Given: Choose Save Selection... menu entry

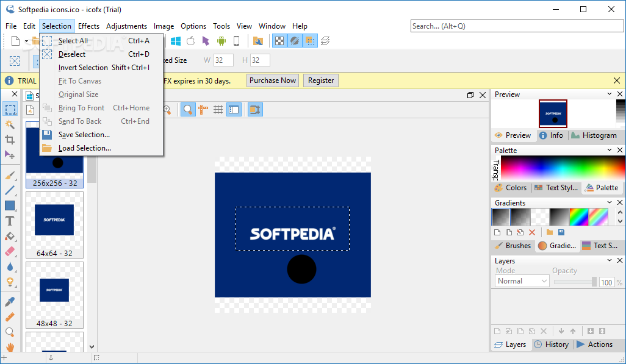Looking at the screenshot, I should pos(101,135).
